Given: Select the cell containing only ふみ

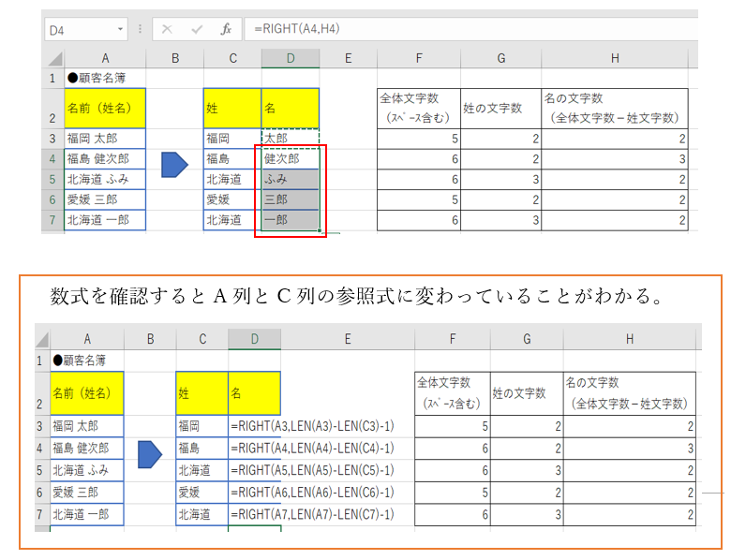Looking at the screenshot, I should [290, 179].
